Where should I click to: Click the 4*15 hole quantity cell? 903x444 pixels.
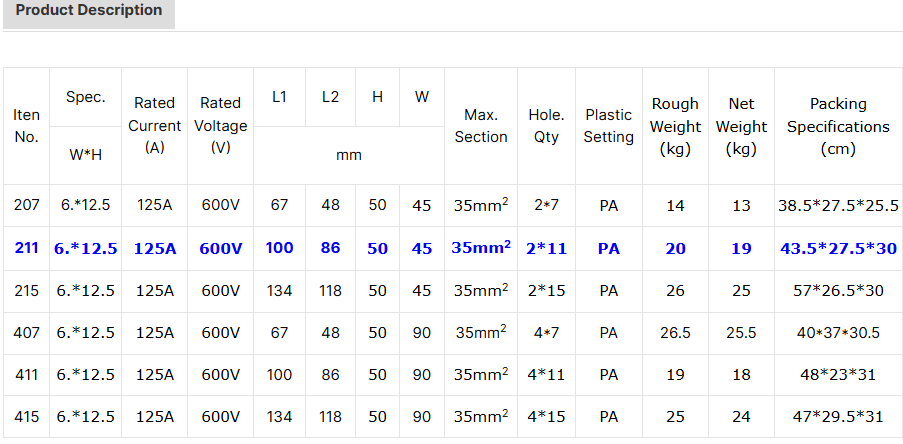546,417
